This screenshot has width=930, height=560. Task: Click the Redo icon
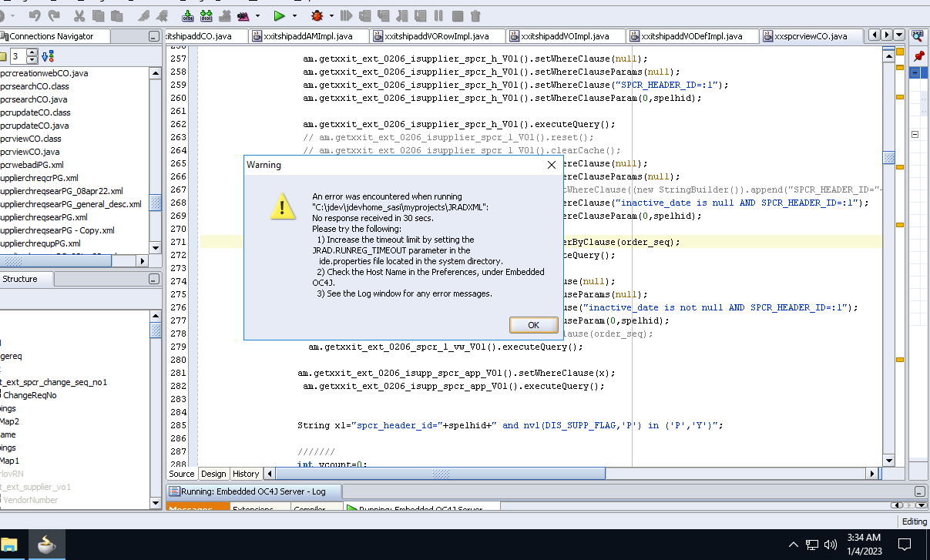pyautogui.click(x=55, y=16)
